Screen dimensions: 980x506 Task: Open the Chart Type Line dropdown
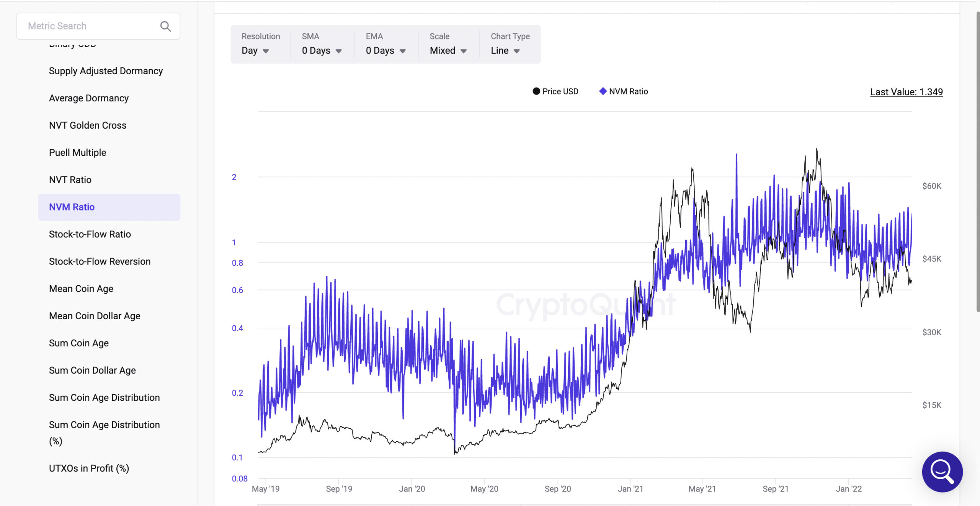tap(505, 51)
